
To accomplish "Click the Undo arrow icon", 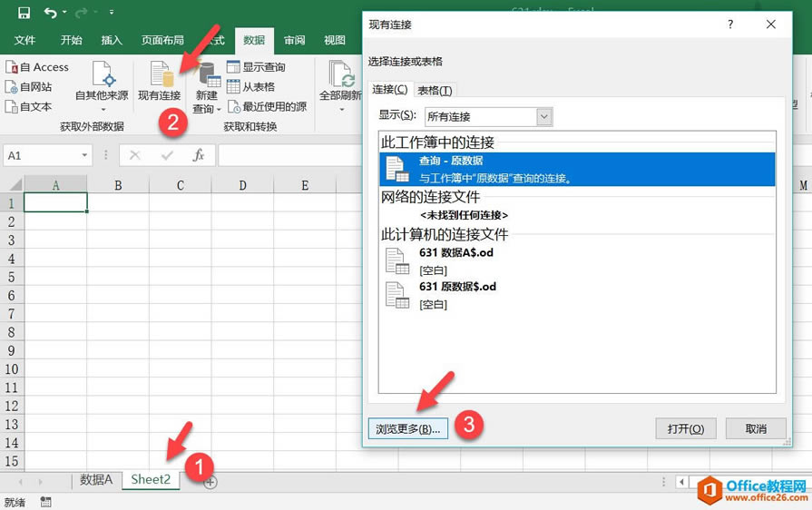I will point(50,13).
